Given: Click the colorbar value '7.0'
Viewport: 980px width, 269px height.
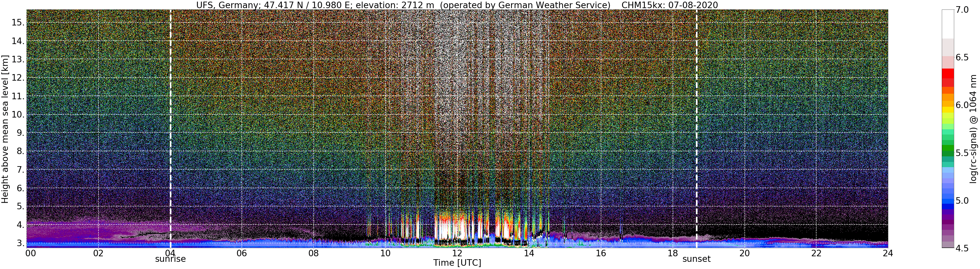Looking at the screenshot, I should (x=962, y=10).
